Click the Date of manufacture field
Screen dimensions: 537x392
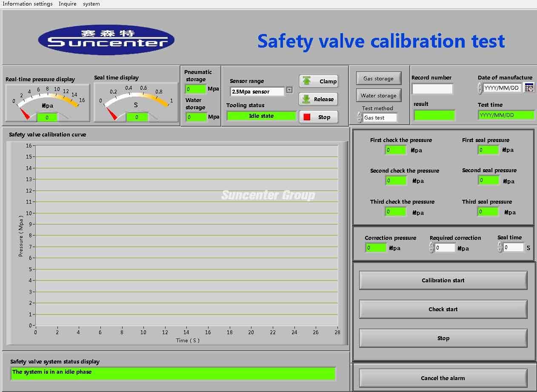click(502, 88)
